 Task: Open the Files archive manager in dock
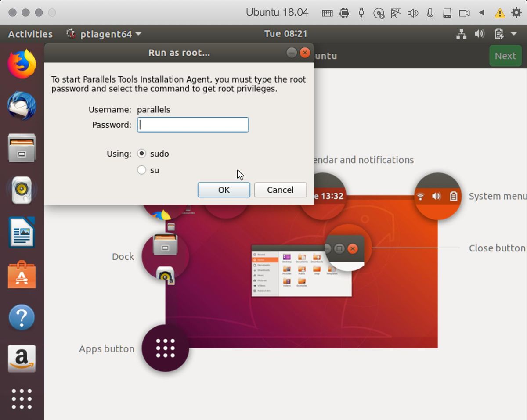pos(22,147)
